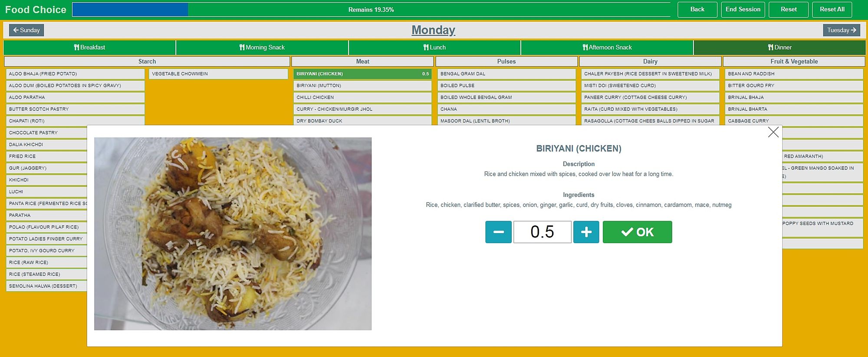
Task: Confirm portion with OK button
Action: [637, 232]
